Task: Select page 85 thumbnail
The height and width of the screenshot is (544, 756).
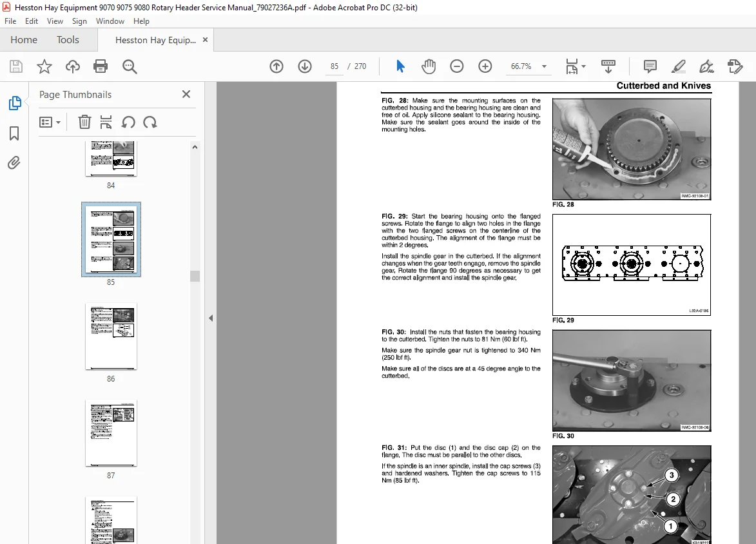Action: [111, 239]
